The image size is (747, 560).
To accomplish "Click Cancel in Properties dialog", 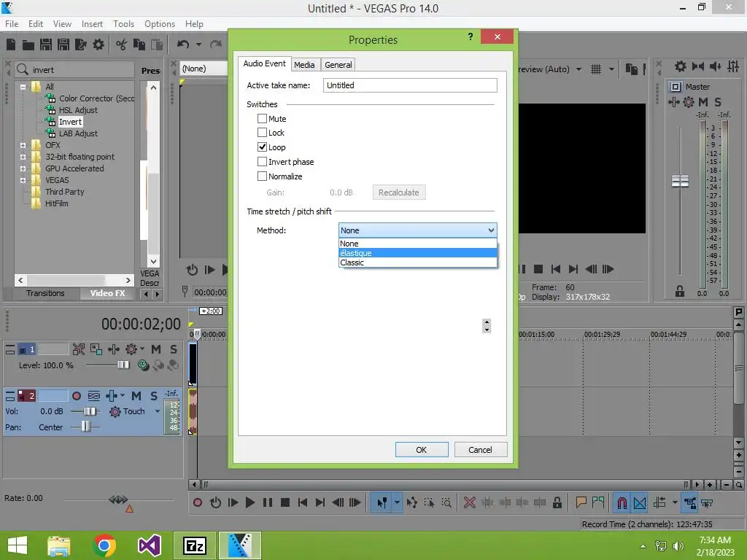I will pos(480,449).
